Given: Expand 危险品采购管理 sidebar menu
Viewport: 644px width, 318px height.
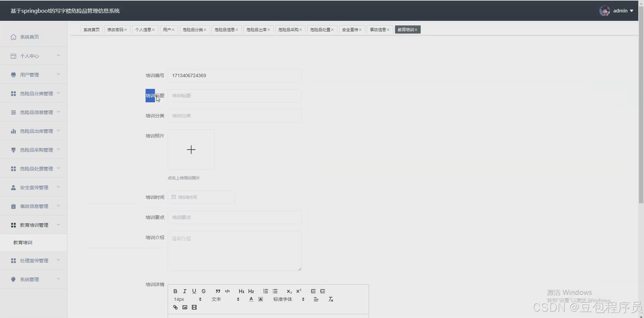Looking at the screenshot, I should (x=34, y=150).
